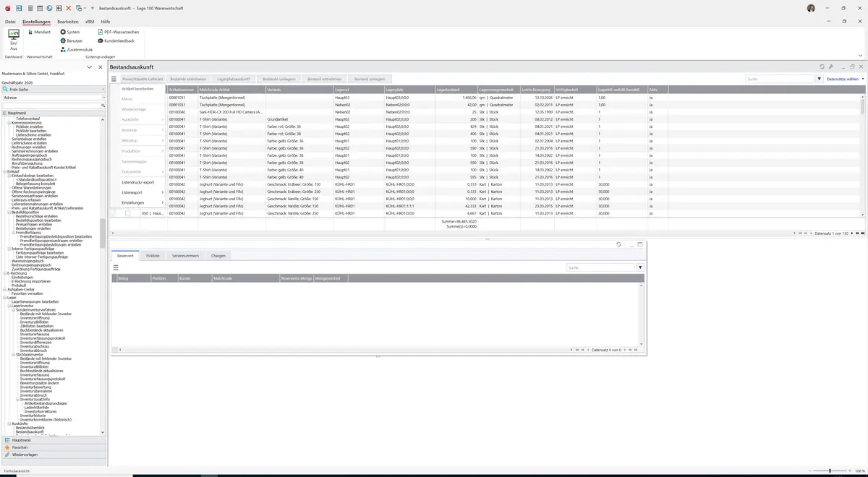The height and width of the screenshot is (477, 868).
Task: Open the Wiedervorlagen navigation section
Action: point(54,455)
